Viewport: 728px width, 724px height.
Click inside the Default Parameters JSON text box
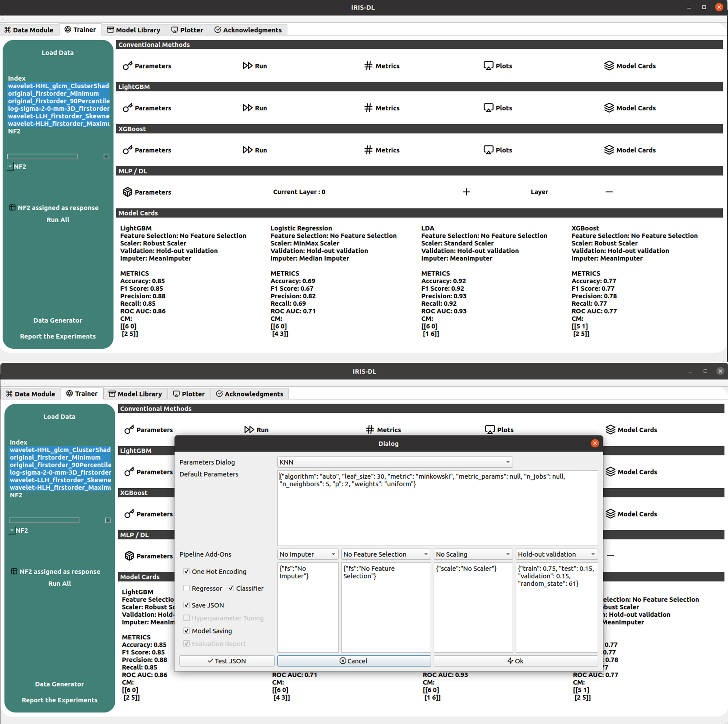pos(437,512)
